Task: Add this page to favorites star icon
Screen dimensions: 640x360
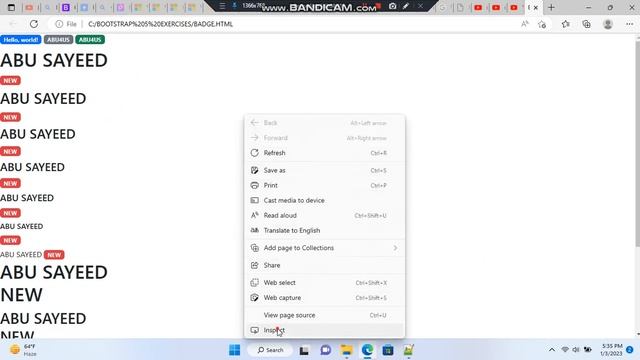Action: (542, 24)
